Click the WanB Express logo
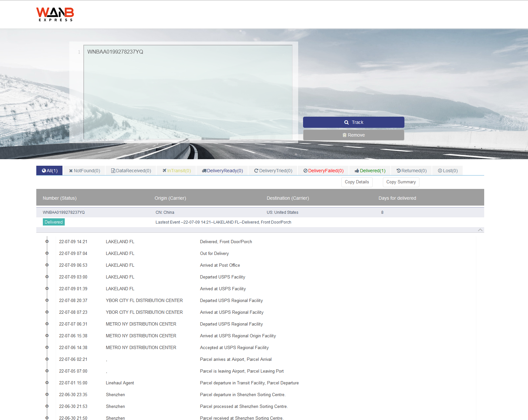Viewport: 528px width, 420px height. click(55, 14)
